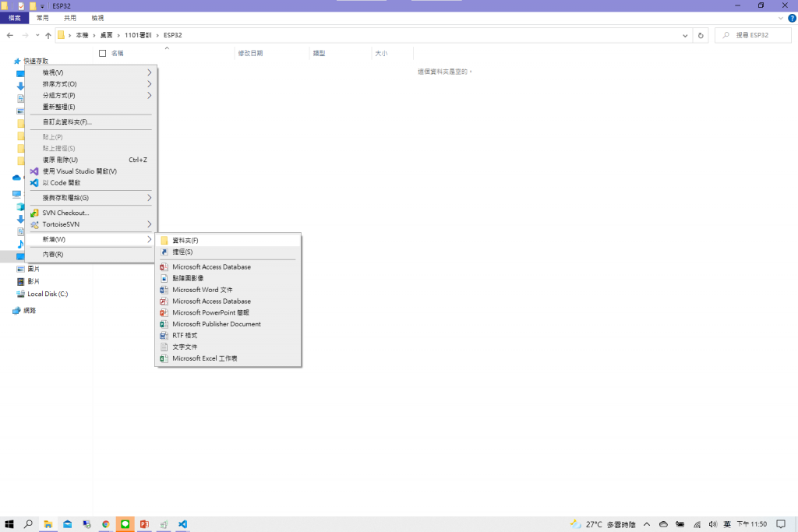Open weather 27°C widget in taskbar
Screen dimensions: 798x532
click(603, 524)
